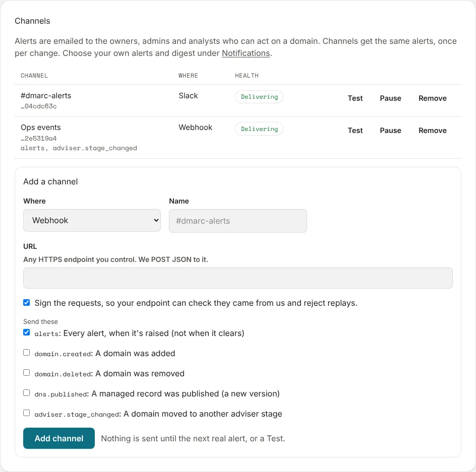Pause the #dmarc-alerts channel
476x472 pixels.
[390, 98]
